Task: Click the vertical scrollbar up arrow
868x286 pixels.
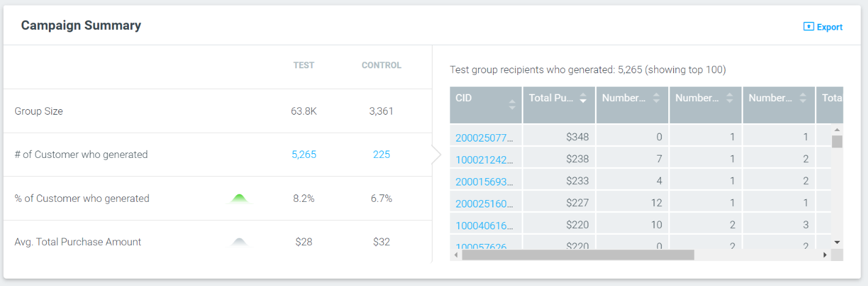Action: pos(837,130)
